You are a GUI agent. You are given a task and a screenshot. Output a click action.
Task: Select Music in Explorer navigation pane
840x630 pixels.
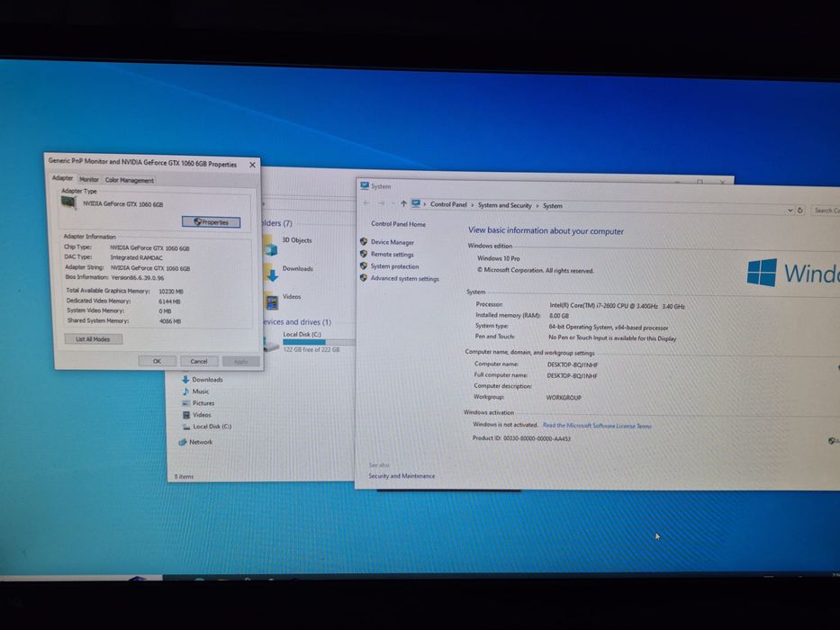point(201,391)
